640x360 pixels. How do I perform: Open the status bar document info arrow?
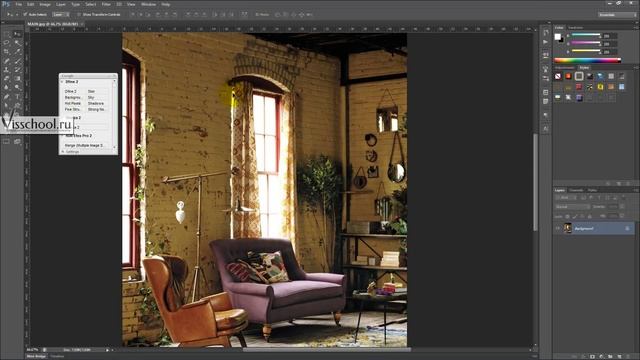pos(107,350)
